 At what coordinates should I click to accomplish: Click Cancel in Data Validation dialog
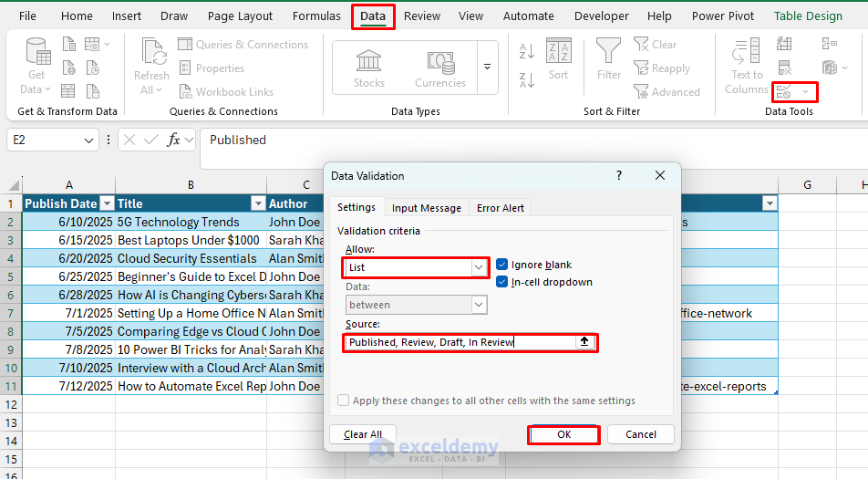(640, 434)
